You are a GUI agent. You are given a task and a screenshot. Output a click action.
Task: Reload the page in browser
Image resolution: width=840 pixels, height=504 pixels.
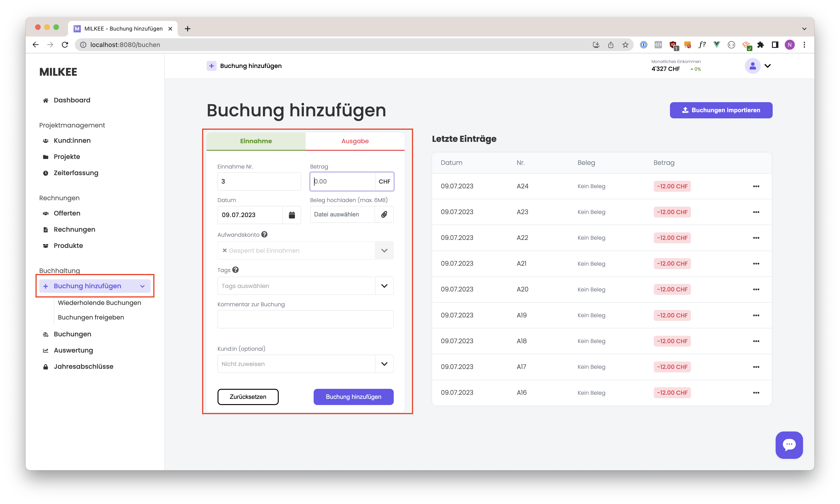(65, 45)
